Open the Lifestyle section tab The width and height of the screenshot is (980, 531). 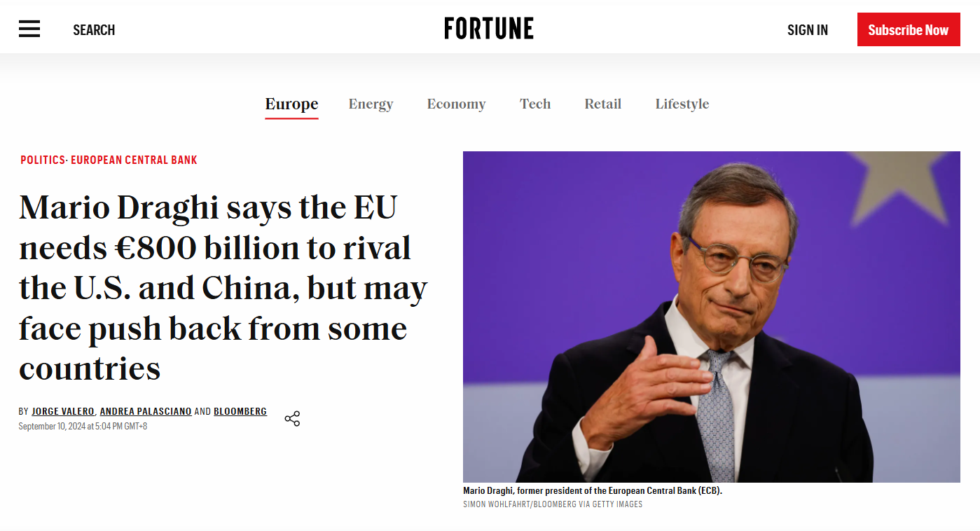click(682, 104)
